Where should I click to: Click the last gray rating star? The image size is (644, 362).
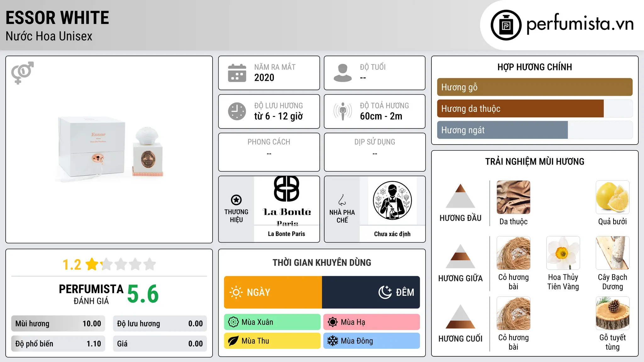150,264
